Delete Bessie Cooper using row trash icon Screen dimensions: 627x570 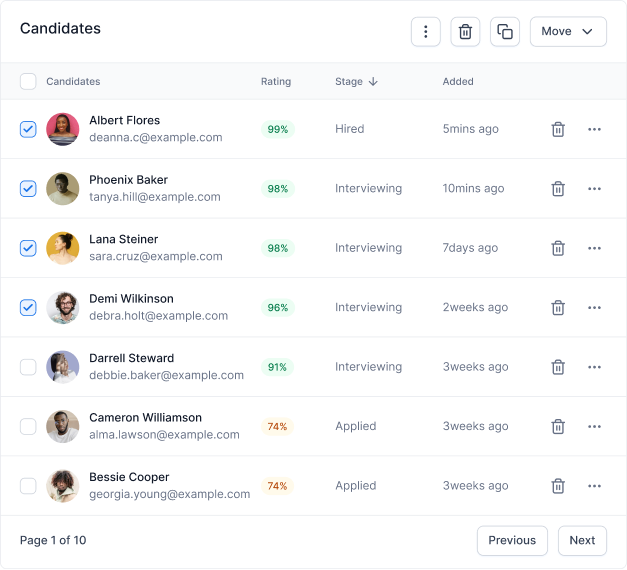(558, 486)
